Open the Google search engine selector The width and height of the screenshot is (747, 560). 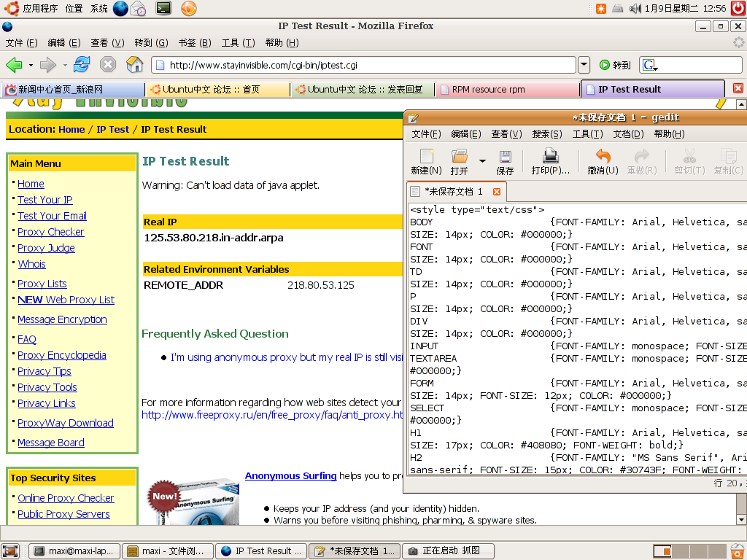(x=650, y=65)
